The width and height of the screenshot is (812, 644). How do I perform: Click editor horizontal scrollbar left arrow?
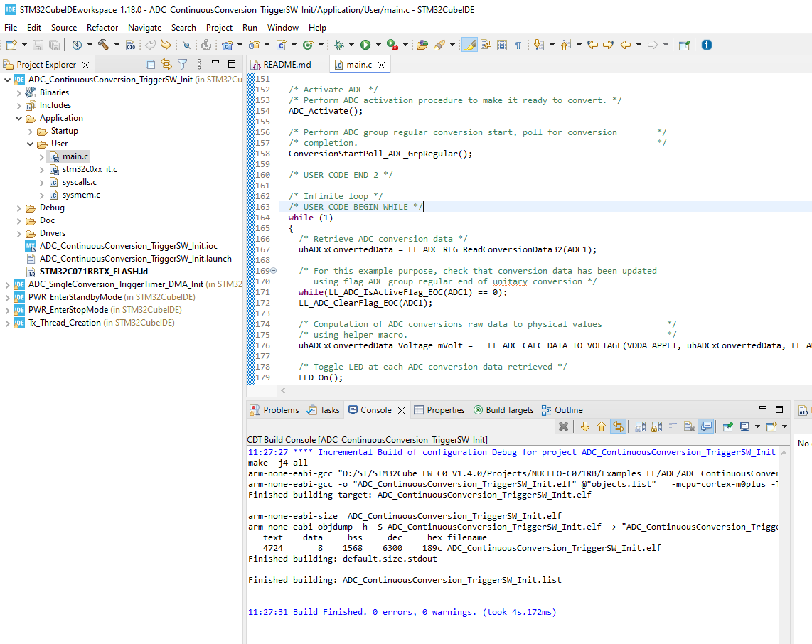pos(283,391)
